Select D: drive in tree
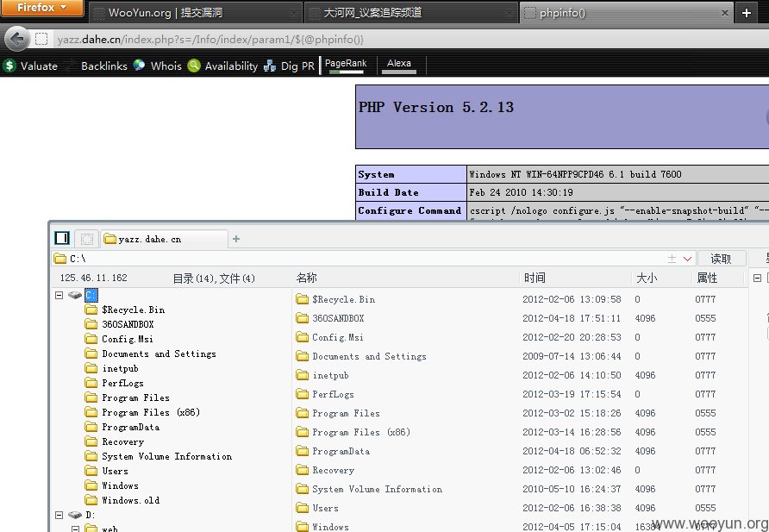769x532 pixels. click(91, 515)
